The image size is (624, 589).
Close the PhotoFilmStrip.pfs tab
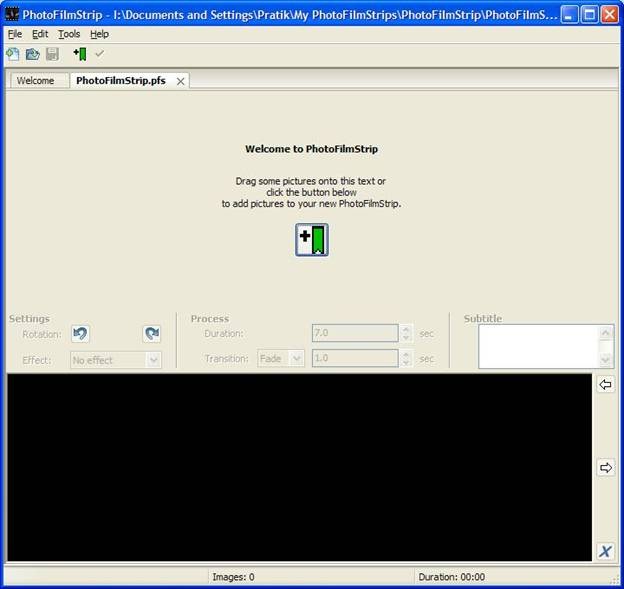tap(181, 81)
